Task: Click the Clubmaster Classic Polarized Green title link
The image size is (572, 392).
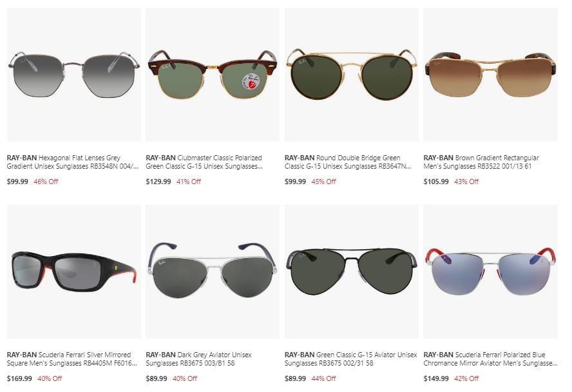Action: pyautogui.click(x=204, y=162)
